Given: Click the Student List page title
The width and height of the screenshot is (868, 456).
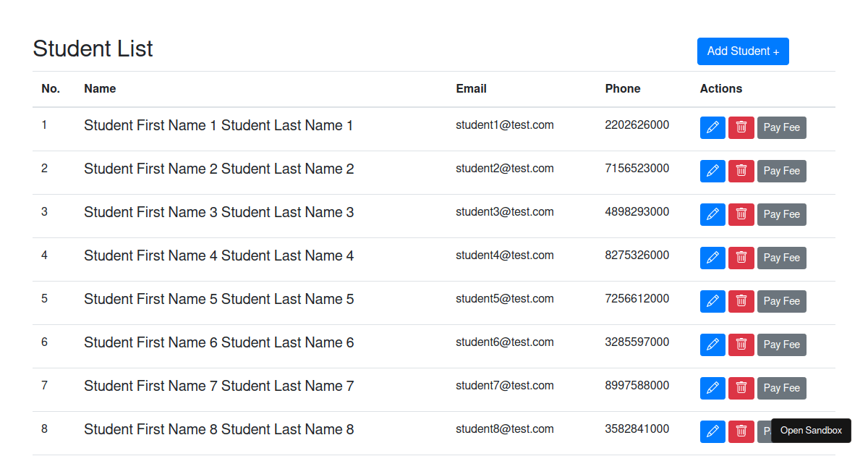Looking at the screenshot, I should [93, 48].
